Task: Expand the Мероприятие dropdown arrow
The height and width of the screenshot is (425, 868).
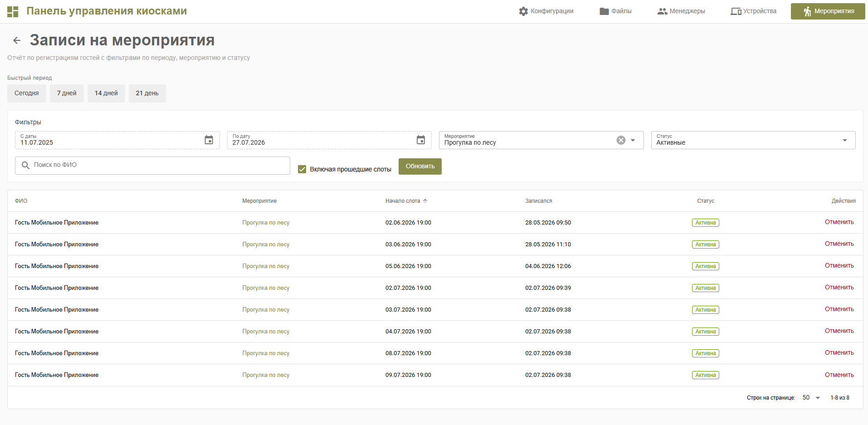Action: tap(633, 140)
